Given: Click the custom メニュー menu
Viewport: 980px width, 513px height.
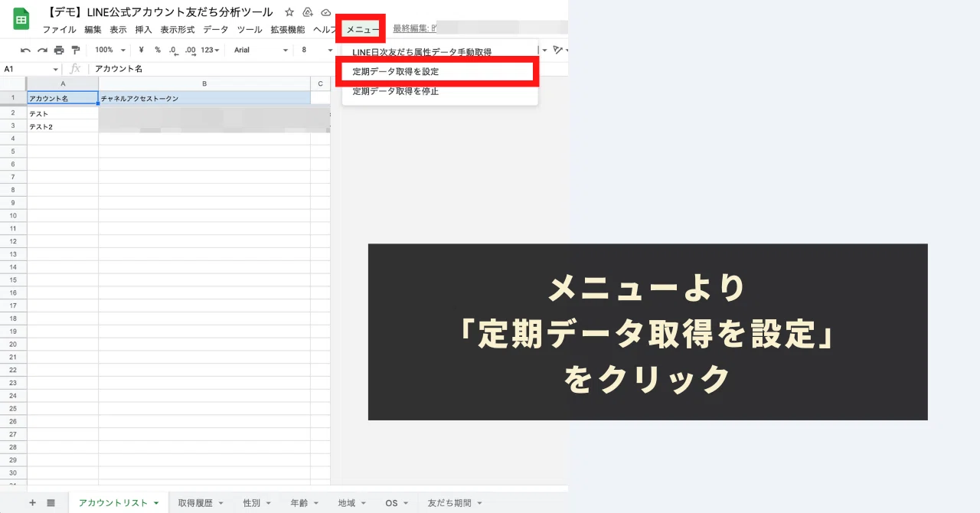Looking at the screenshot, I should click(x=361, y=30).
